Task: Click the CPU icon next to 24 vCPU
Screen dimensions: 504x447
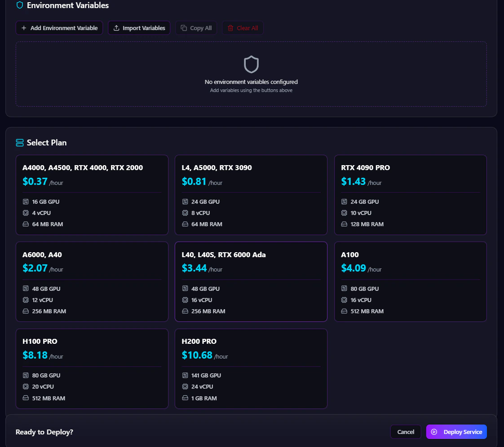Action: click(185, 386)
